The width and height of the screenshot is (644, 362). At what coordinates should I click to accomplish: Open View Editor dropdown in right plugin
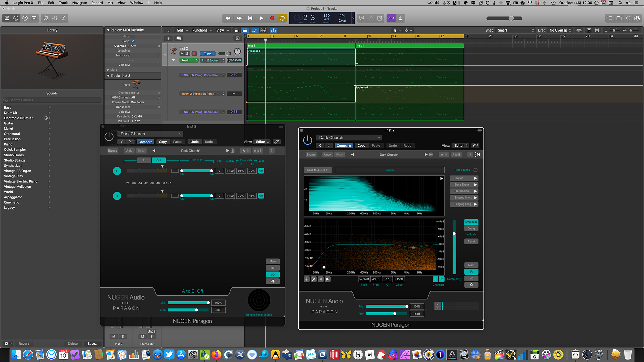point(461,146)
